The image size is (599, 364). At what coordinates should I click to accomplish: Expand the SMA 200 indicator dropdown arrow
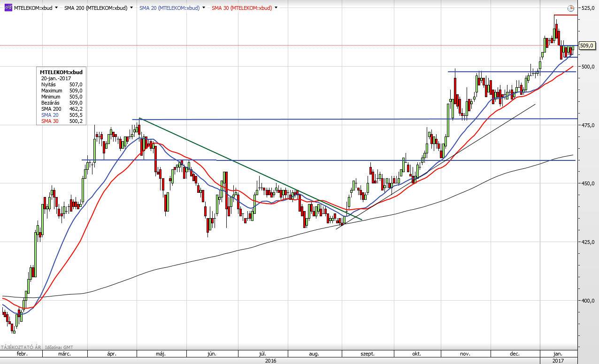[x=131, y=8]
